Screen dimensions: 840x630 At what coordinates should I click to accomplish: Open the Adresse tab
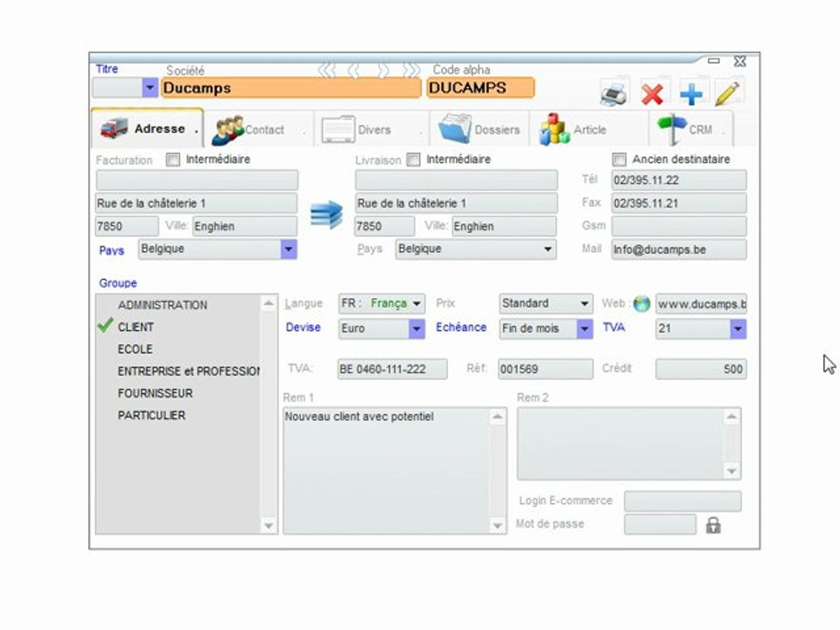pos(147,129)
